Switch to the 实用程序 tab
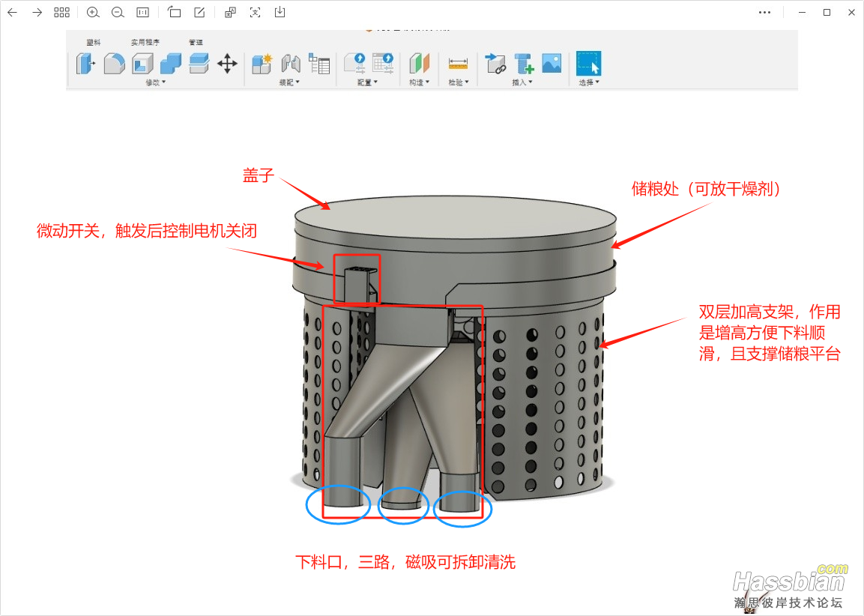 145,42
